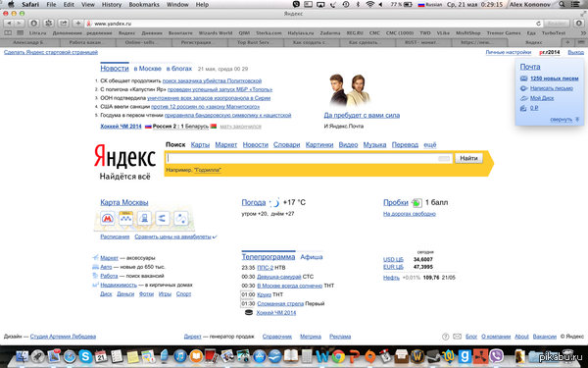
Task: Click the metro M icon on Moscow map
Action: 107,218
